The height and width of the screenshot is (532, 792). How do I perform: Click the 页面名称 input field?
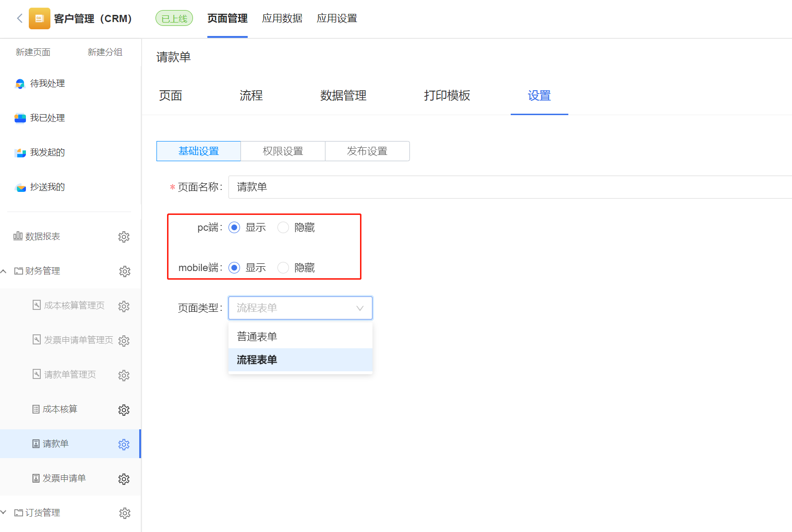click(x=510, y=187)
